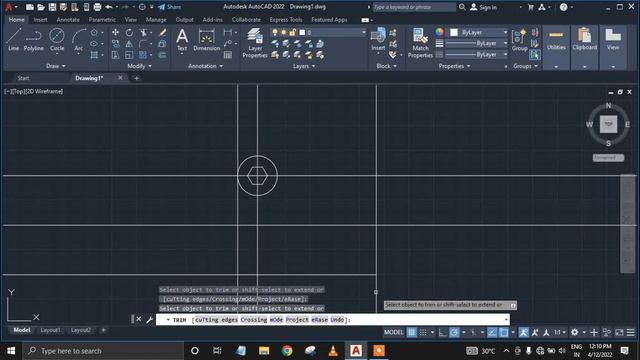Click the TOP face of ViewCube

(x=608, y=124)
